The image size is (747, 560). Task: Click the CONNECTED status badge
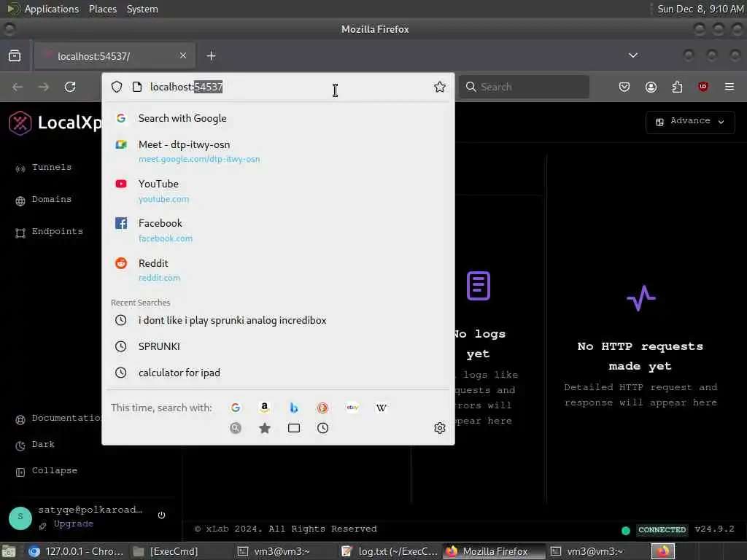coord(662,530)
